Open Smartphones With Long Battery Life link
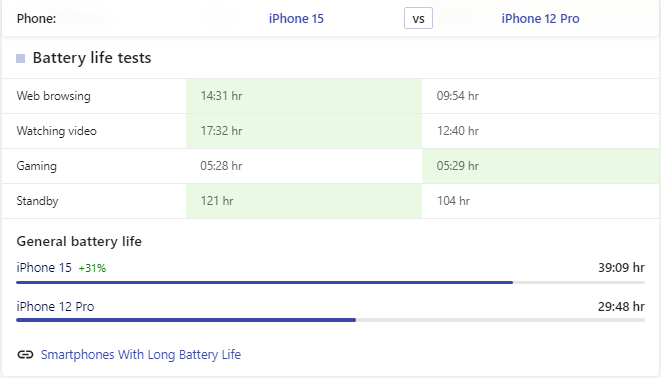The height and width of the screenshot is (378, 661). (141, 354)
